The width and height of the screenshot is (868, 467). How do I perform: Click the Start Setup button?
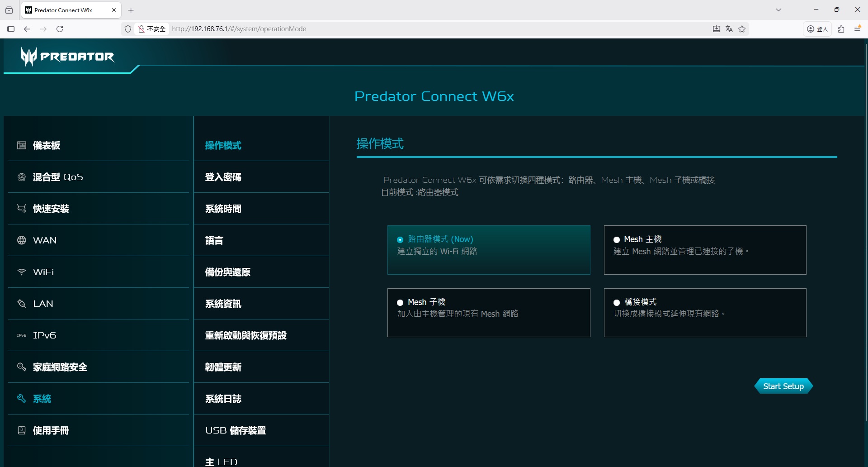click(783, 386)
